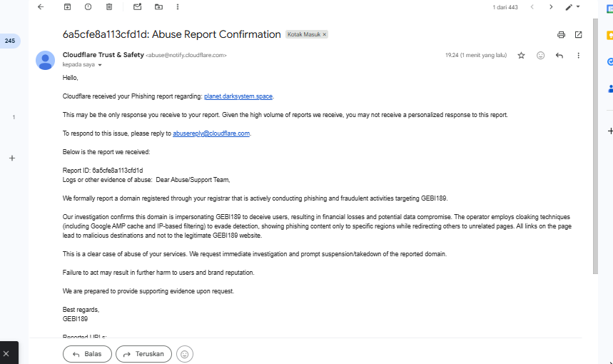
Task: Click Report ID: 6a5cfe8a113cfd1d line
Action: tap(103, 171)
